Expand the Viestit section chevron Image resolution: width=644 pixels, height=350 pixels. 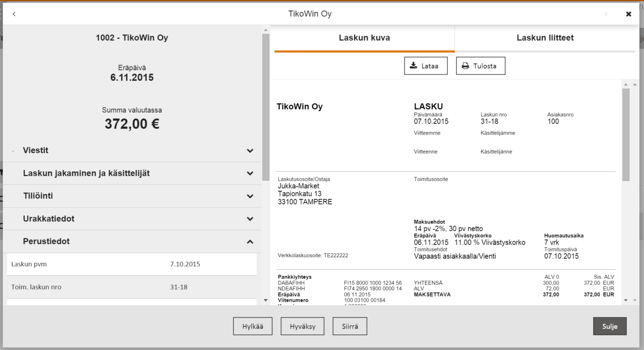point(250,151)
